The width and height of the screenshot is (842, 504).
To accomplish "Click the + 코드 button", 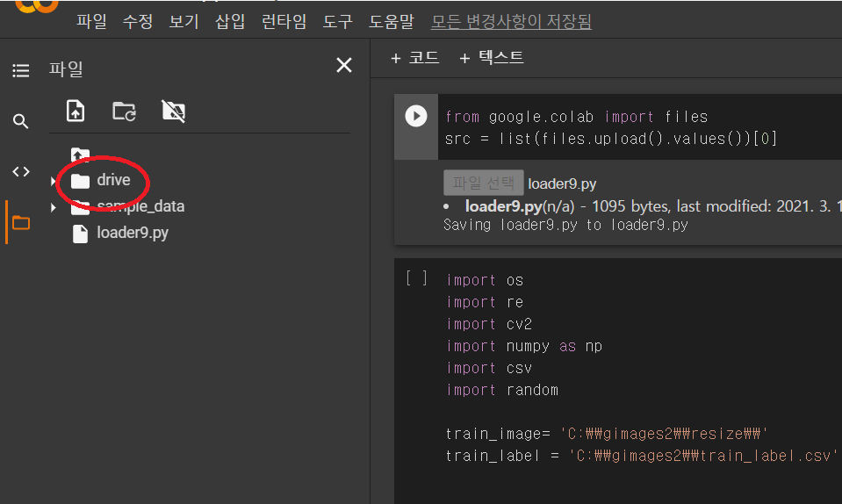I will 414,58.
